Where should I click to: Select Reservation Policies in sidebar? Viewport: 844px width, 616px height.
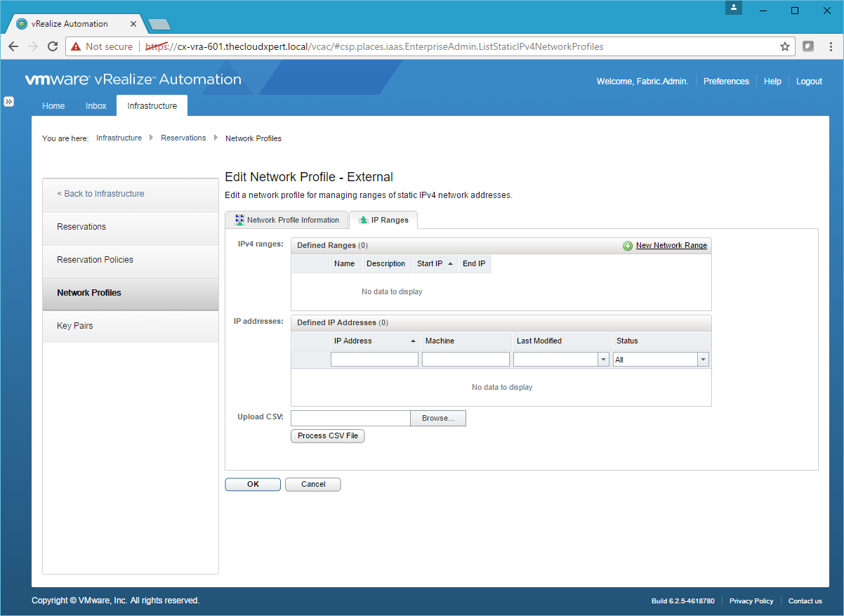95,260
